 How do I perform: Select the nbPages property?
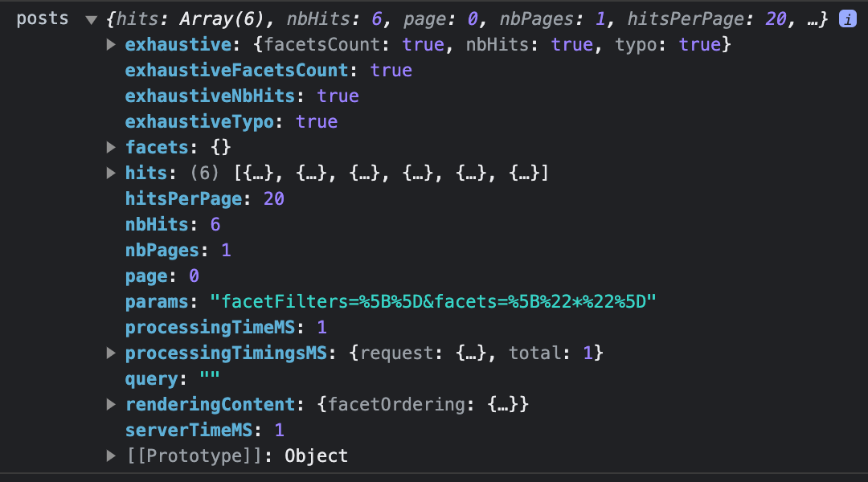pos(162,250)
